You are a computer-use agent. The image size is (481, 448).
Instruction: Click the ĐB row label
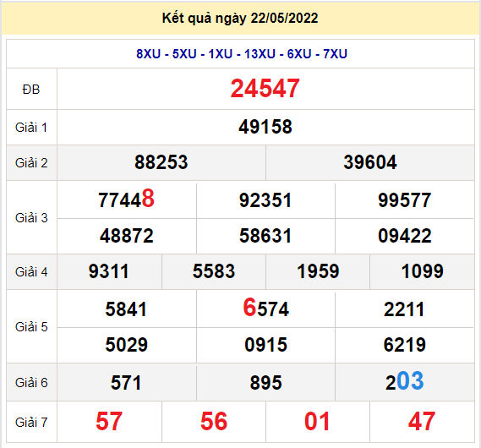pos(31,90)
